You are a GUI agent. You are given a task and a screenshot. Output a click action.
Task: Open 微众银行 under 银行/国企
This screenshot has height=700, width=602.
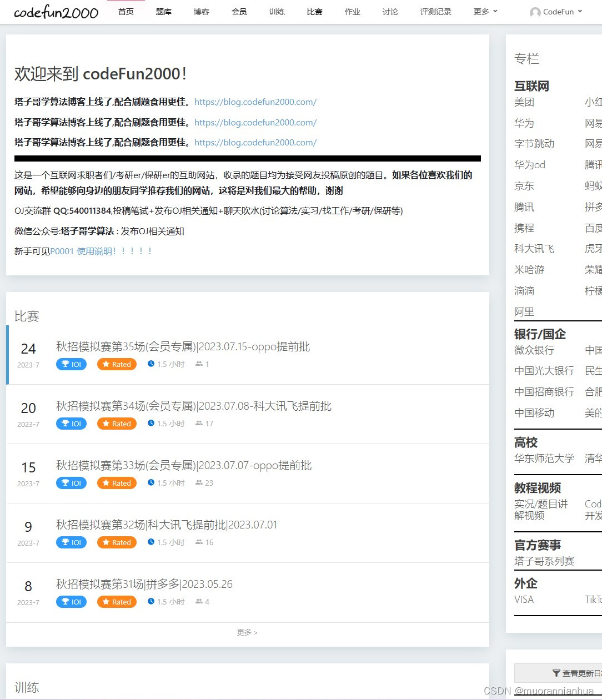[x=534, y=350]
